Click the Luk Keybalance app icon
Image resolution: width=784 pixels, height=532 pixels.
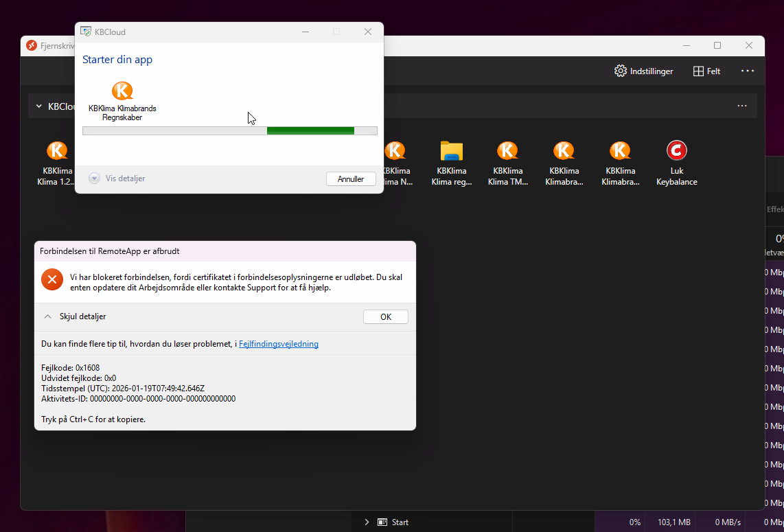pyautogui.click(x=676, y=151)
